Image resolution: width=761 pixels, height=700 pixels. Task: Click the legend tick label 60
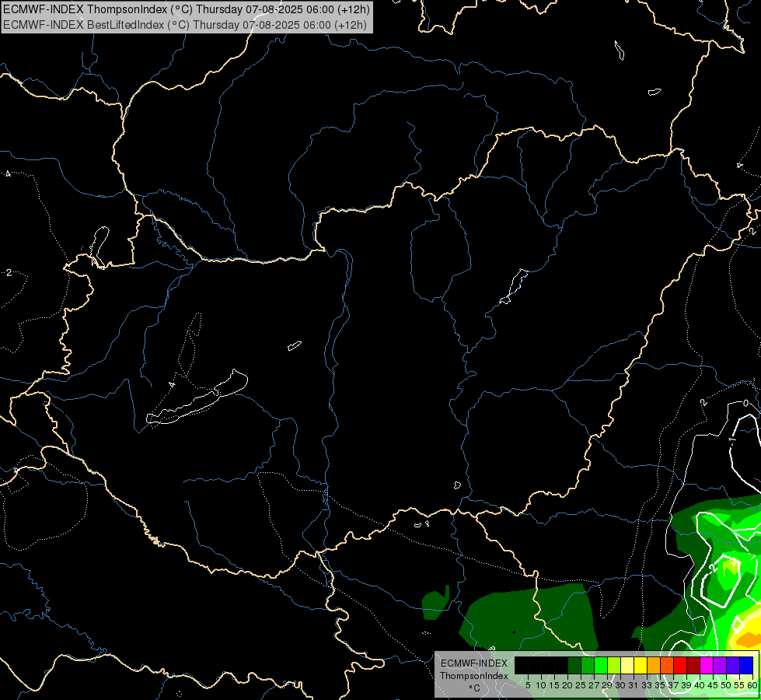752,685
